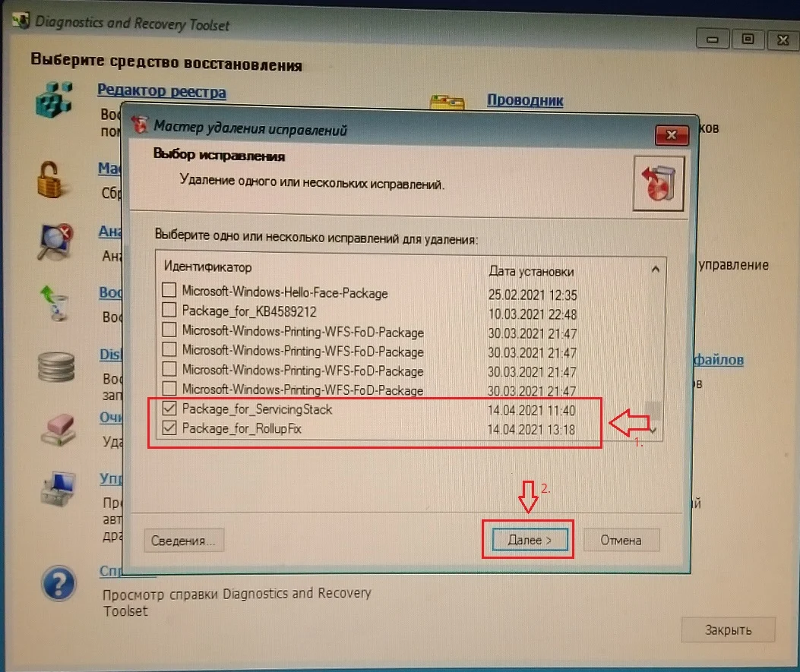Click the Далее > button
This screenshot has width=800, height=672.
[x=529, y=539]
